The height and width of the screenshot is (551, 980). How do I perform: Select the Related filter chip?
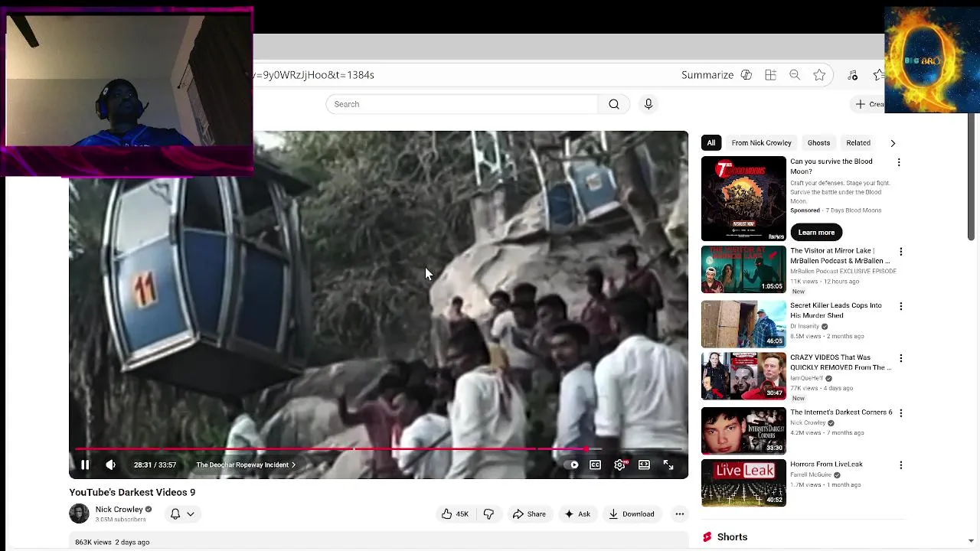click(x=858, y=143)
